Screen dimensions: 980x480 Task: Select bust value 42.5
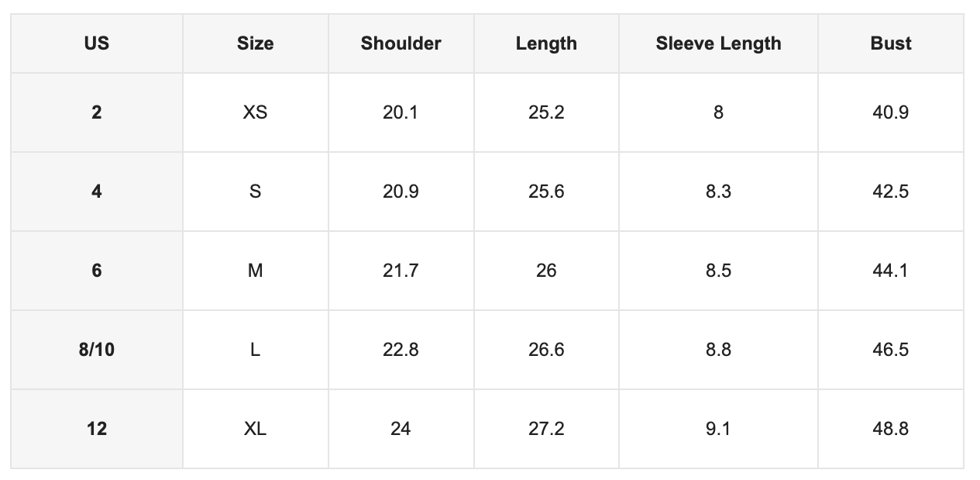(891, 192)
